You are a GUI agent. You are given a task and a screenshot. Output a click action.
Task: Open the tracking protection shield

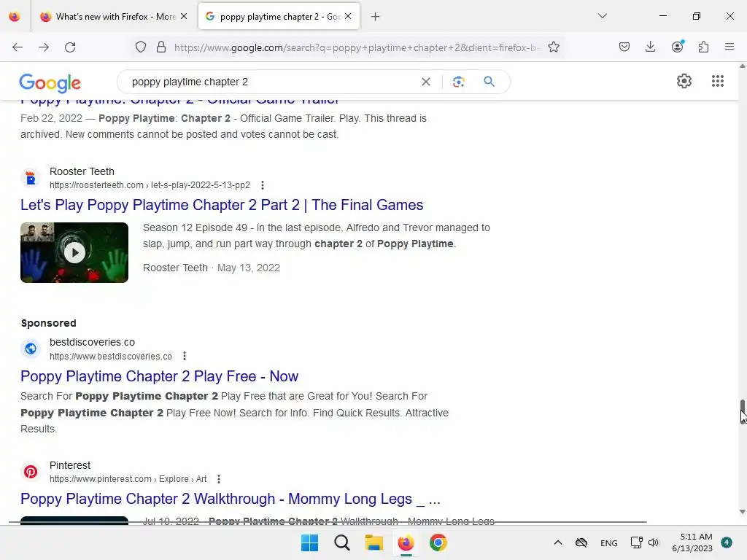(141, 47)
